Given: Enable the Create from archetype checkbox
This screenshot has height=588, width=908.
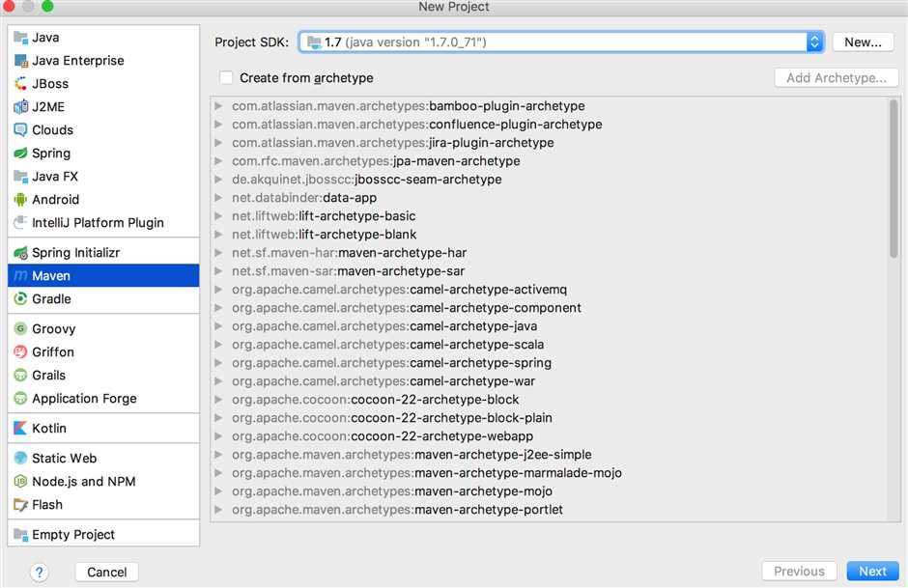Looking at the screenshot, I should tap(226, 77).
